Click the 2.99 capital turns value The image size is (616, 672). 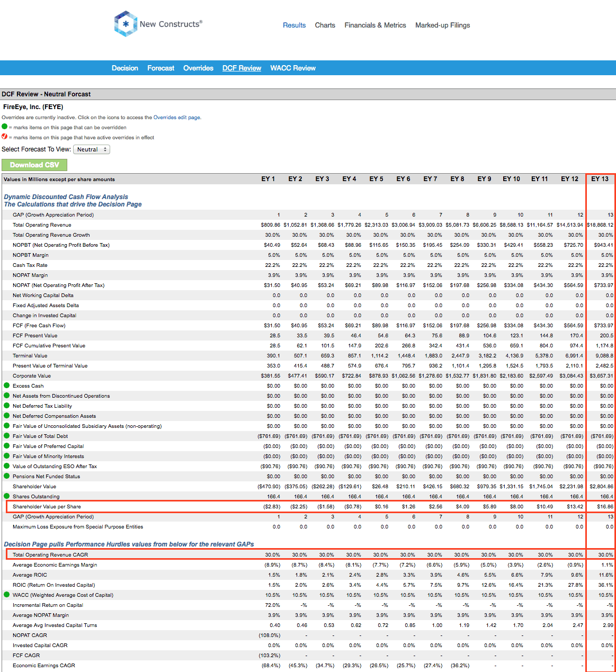pyautogui.click(x=608, y=625)
